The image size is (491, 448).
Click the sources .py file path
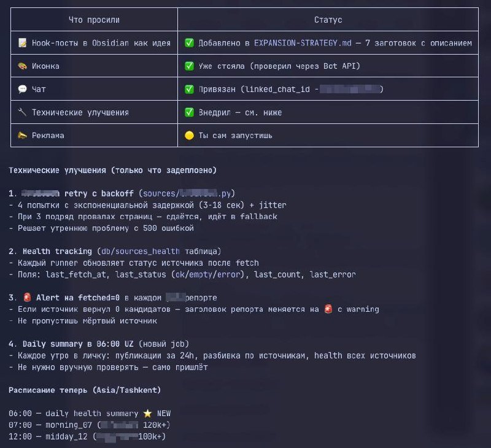(x=187, y=193)
